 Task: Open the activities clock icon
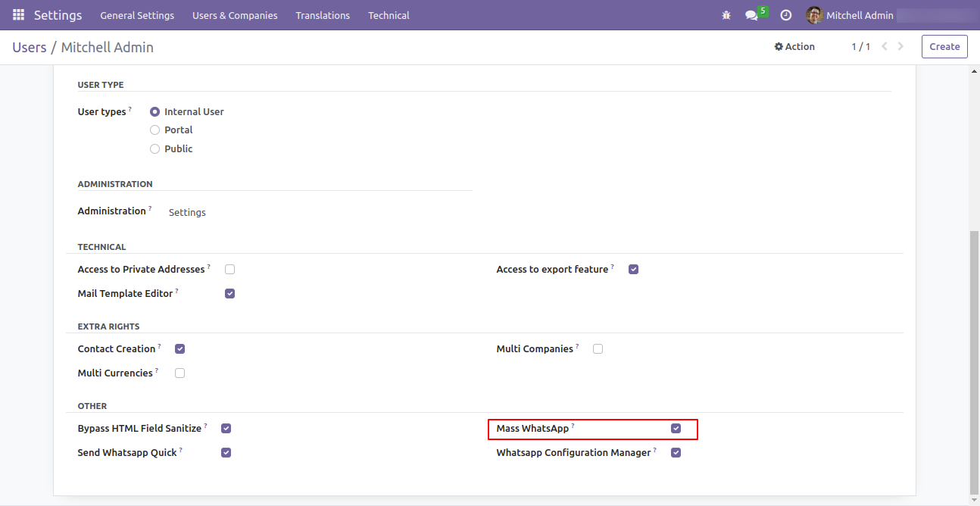(x=785, y=15)
